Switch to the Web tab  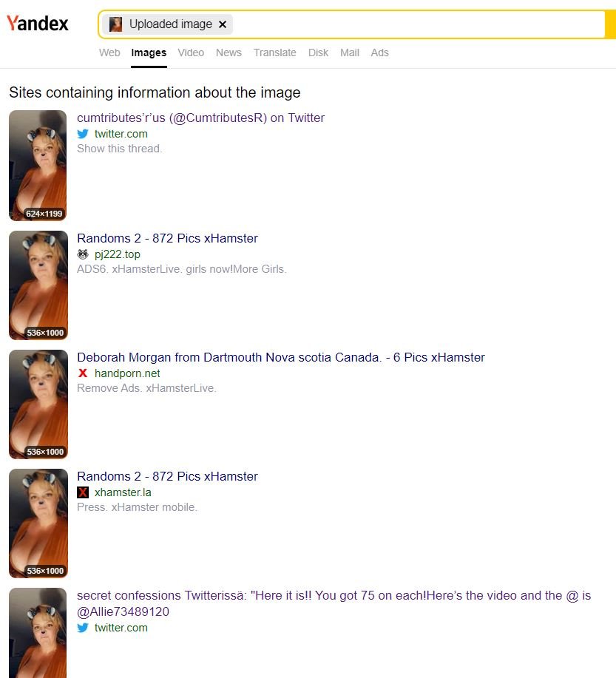tap(109, 52)
